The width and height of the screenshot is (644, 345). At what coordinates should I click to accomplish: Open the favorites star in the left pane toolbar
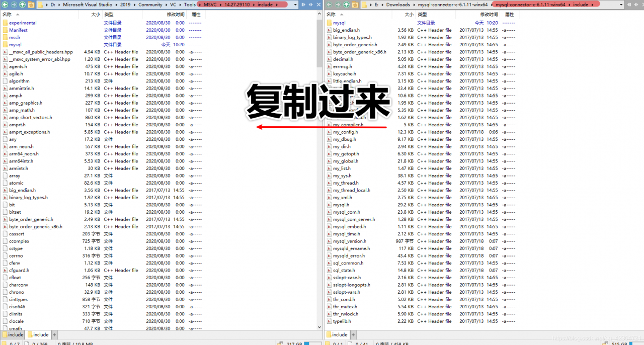click(x=31, y=4)
